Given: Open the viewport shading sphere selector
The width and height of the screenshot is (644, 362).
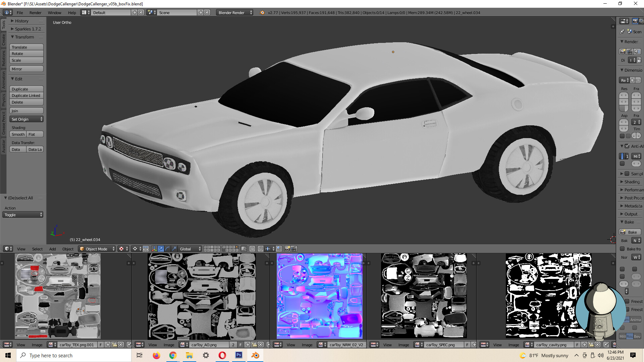Looking at the screenshot, I should point(123,249).
